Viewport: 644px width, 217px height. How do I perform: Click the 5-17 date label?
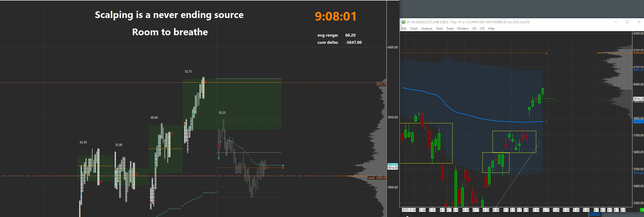[546, 210]
